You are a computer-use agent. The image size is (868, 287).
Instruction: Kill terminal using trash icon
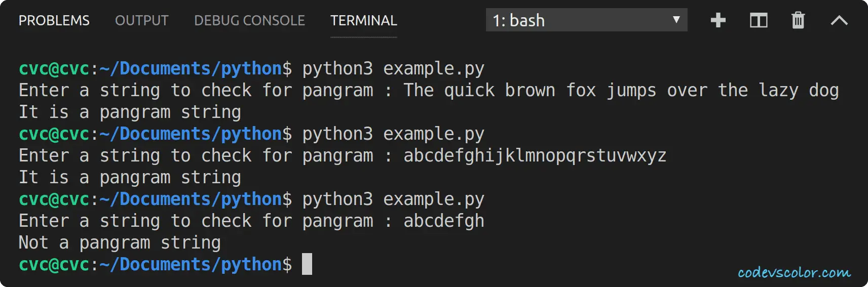[x=798, y=20]
